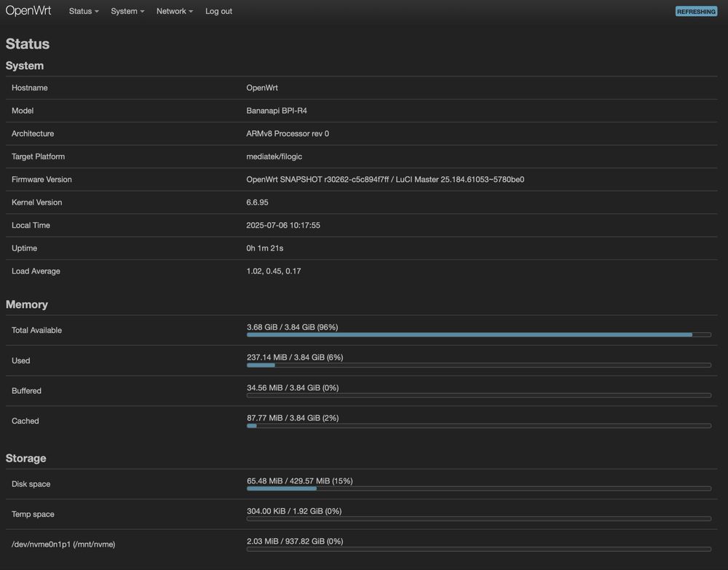Click the Total Available row label

click(x=36, y=330)
